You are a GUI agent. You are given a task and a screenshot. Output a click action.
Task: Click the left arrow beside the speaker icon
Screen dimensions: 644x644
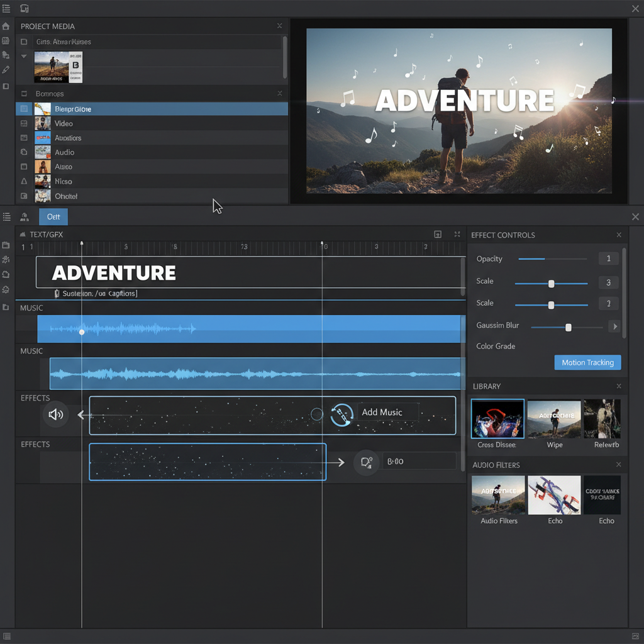point(82,415)
